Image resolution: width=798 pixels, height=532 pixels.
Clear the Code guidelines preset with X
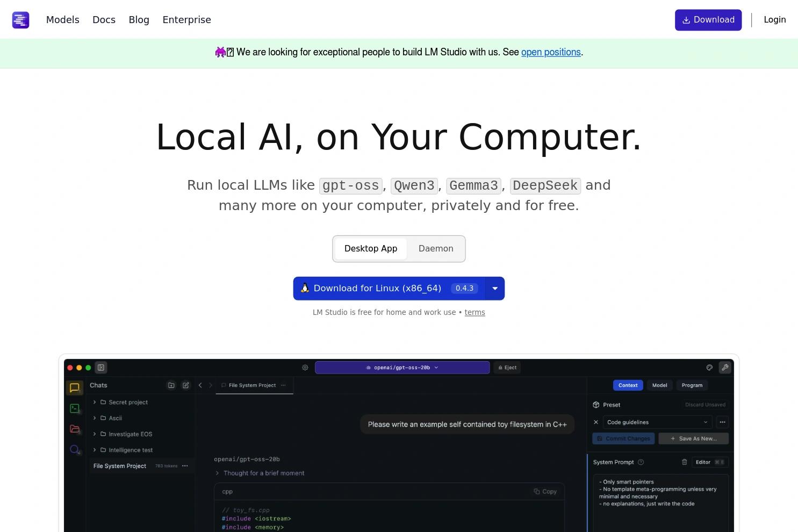[x=596, y=422]
